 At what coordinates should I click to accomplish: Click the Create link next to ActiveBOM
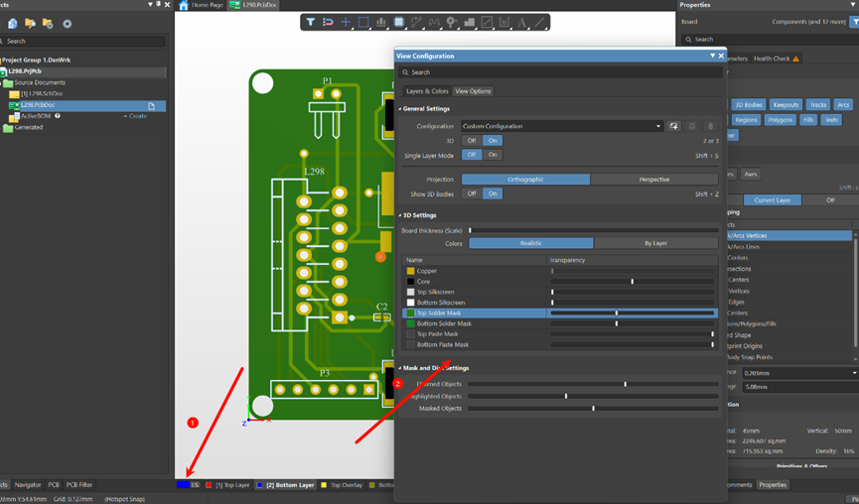point(135,116)
